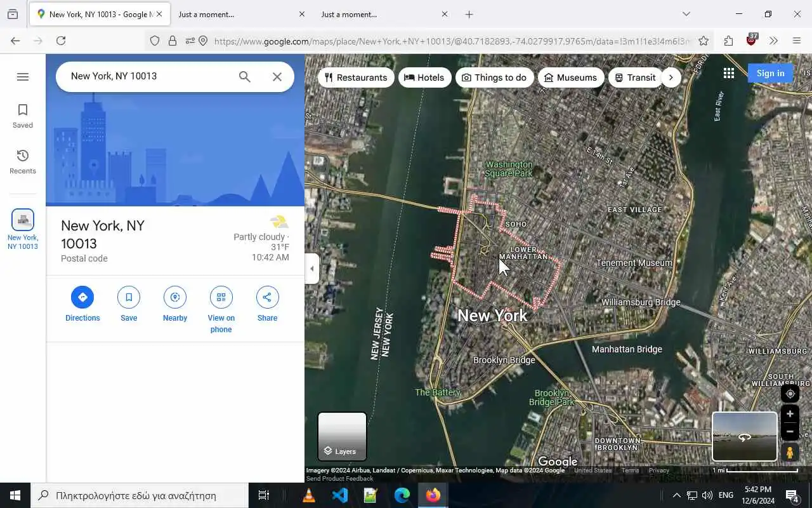Collapse the side panel with the arrow tab
The height and width of the screenshot is (508, 812).
coord(311,269)
